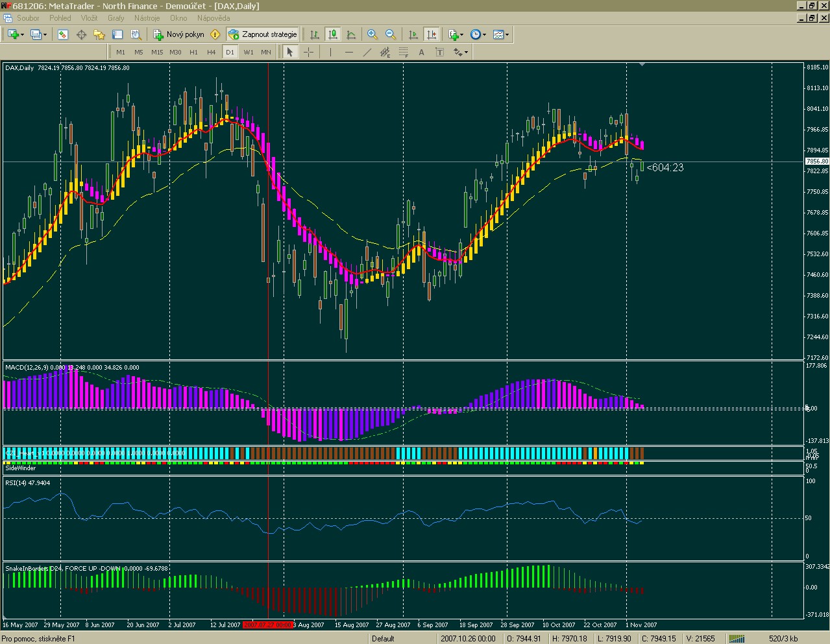The height and width of the screenshot is (644, 830).
Task: Click the Zoom In magnifier icon
Action: click(372, 34)
